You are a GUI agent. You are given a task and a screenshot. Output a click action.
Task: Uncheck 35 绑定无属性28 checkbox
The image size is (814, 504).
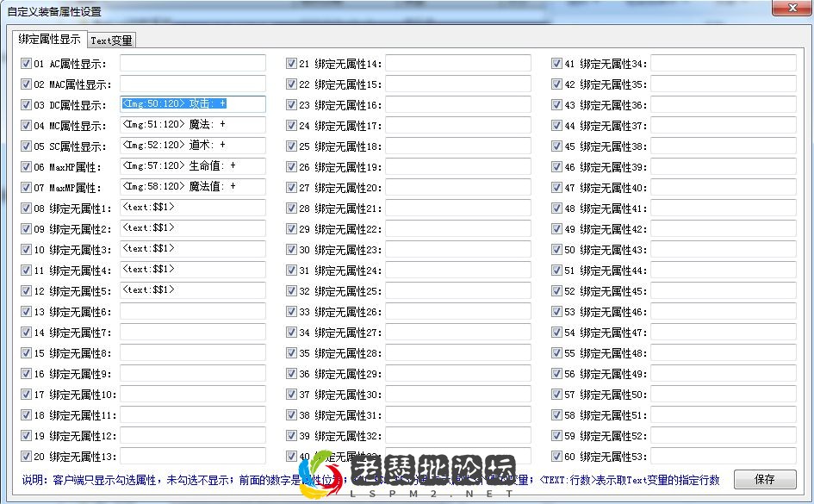291,353
